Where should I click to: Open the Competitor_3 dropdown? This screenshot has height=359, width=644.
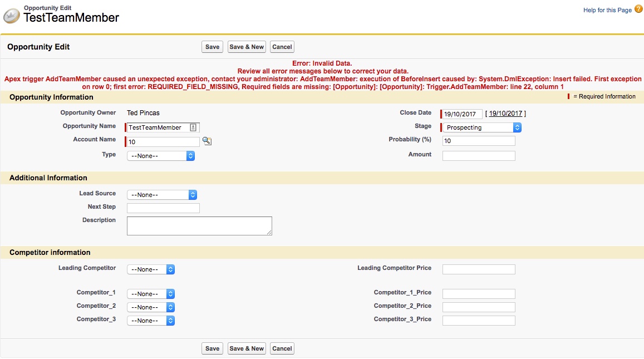point(151,321)
